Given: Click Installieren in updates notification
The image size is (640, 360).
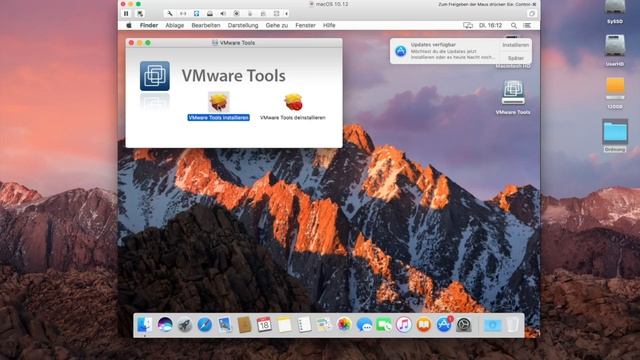Looking at the screenshot, I should (516, 45).
